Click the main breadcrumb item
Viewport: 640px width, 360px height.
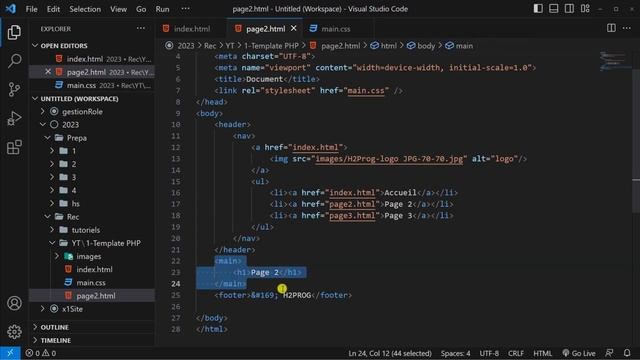click(459, 46)
